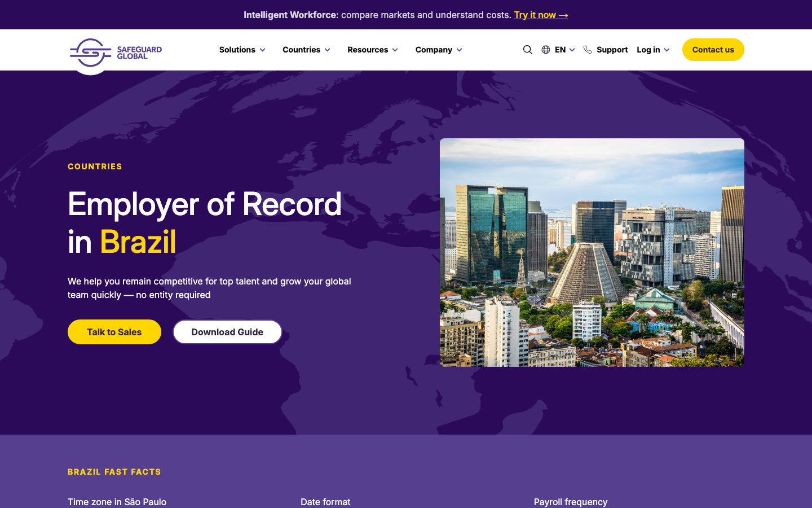
Task: Expand the Company chevron
Action: 460,50
